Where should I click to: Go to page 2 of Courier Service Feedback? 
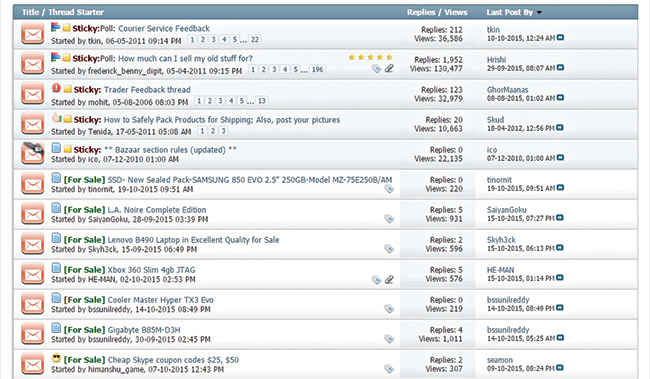point(203,39)
